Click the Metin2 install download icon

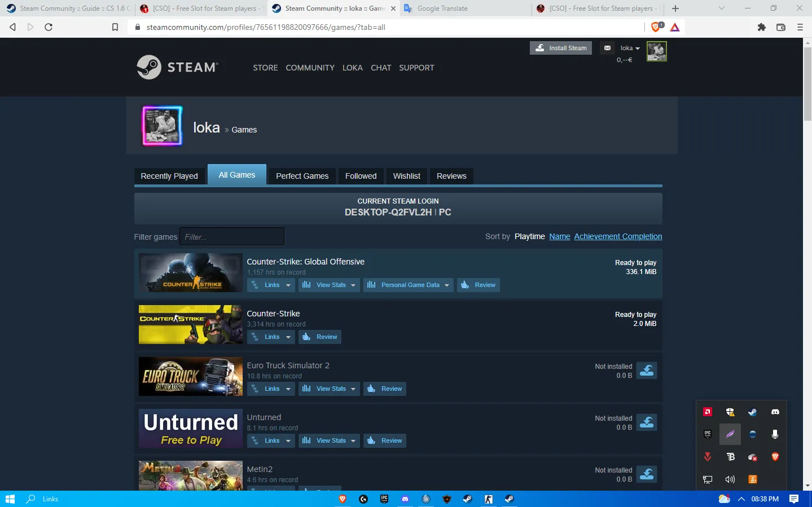647,474
